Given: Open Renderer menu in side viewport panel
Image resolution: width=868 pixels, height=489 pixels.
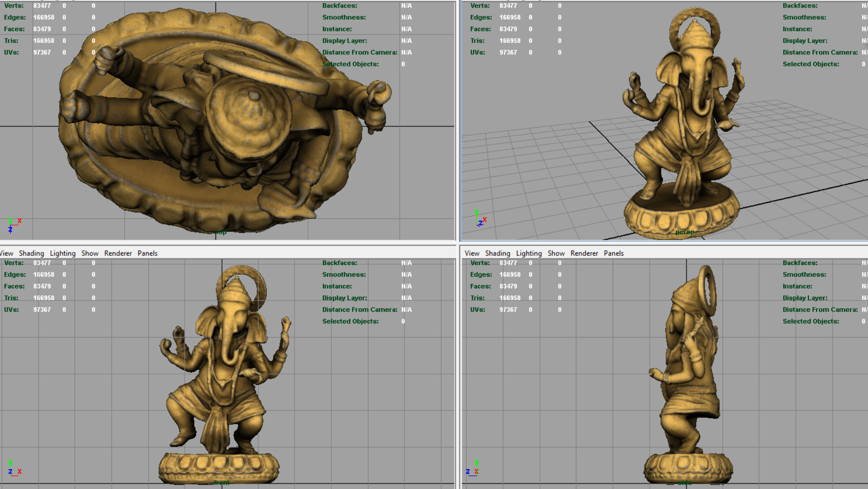Looking at the screenshot, I should click(x=584, y=253).
